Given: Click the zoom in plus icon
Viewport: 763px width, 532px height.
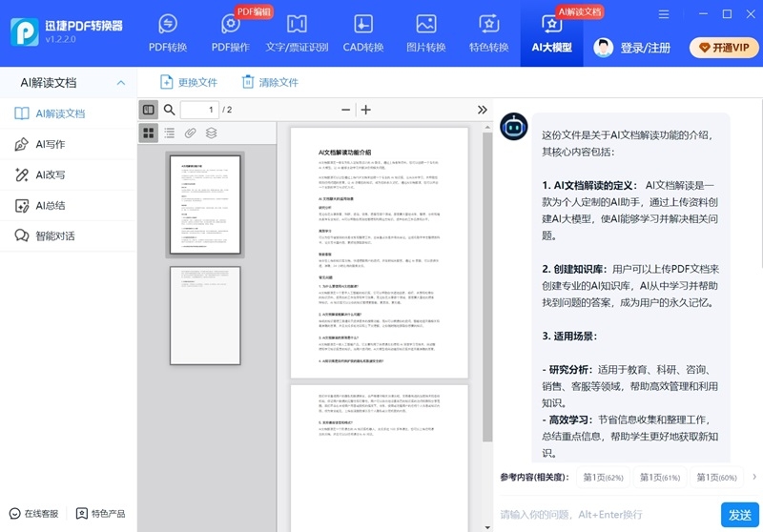Looking at the screenshot, I should tap(366, 110).
